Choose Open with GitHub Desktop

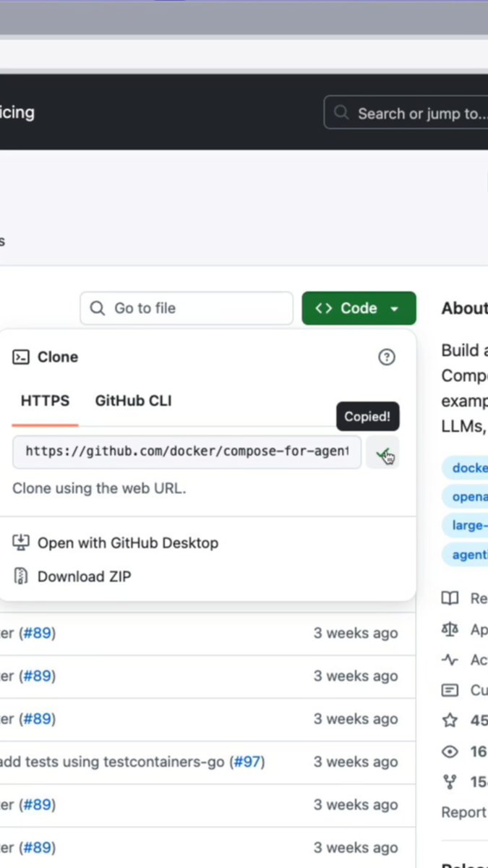[128, 542]
